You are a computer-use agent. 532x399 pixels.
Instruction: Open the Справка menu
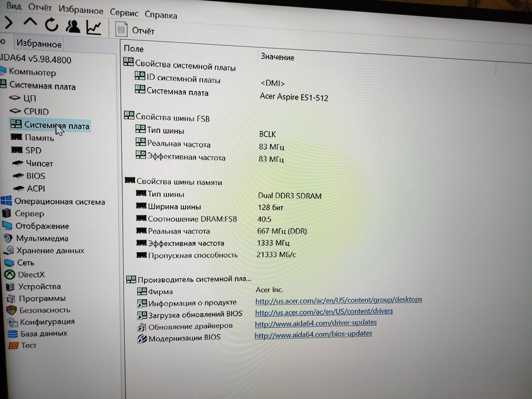(x=161, y=15)
